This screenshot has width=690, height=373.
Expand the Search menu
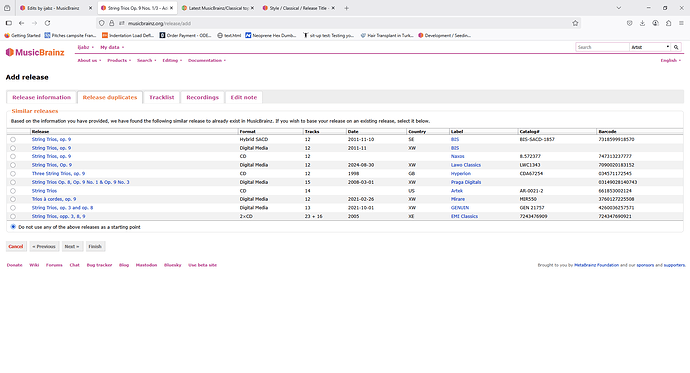147,60
